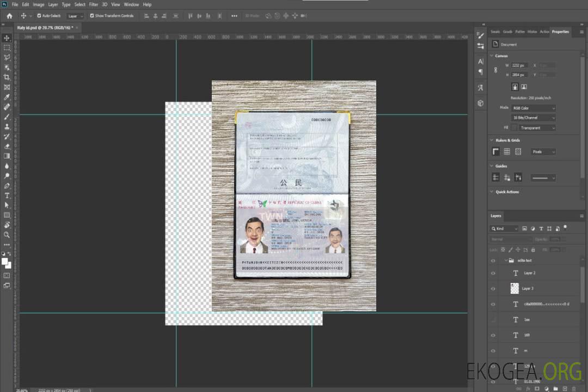The width and height of the screenshot is (588, 392).
Task: Click the add layer mask icon
Action: click(537, 389)
